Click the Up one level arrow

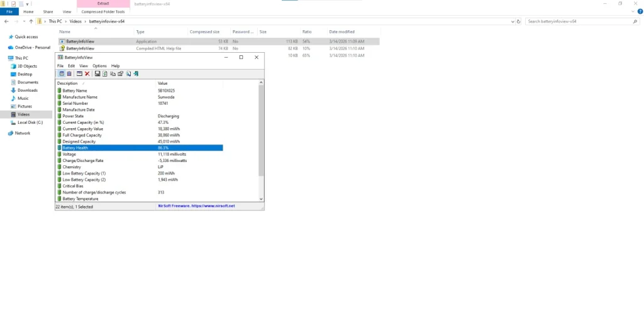click(31, 21)
